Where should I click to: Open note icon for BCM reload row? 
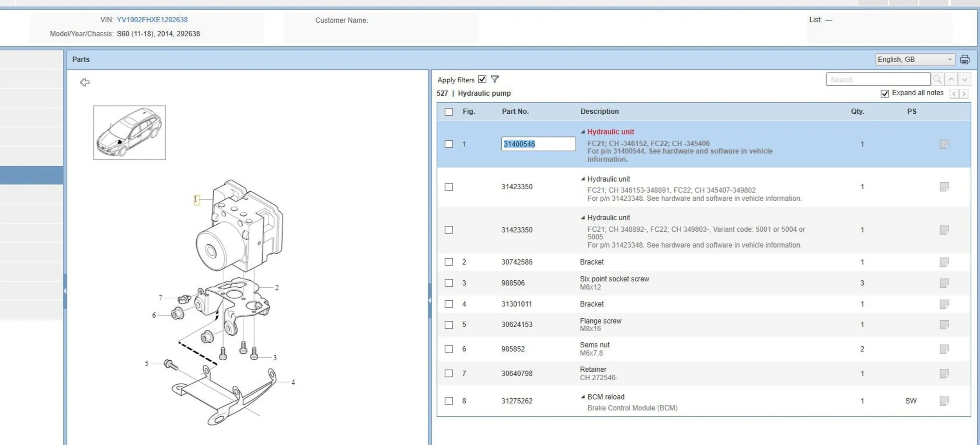coord(944,401)
